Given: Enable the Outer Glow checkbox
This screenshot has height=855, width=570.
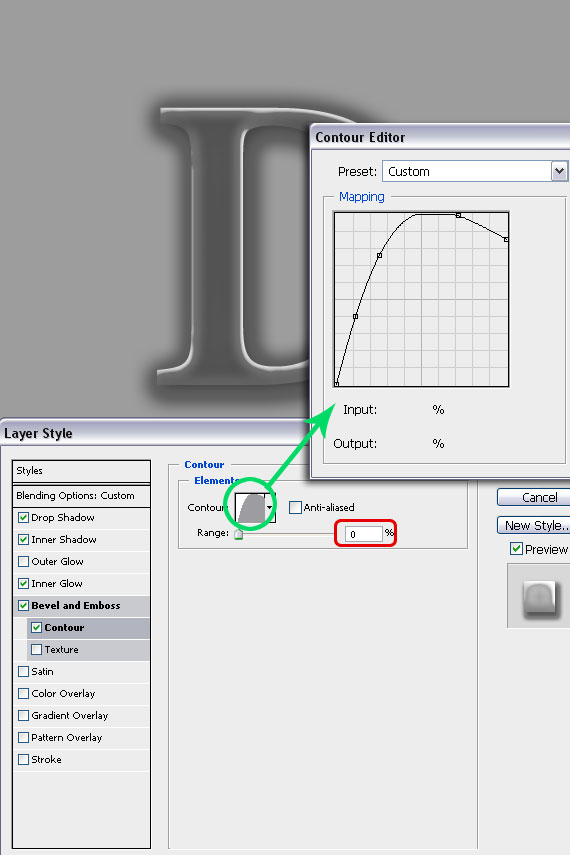Looking at the screenshot, I should [x=23, y=561].
